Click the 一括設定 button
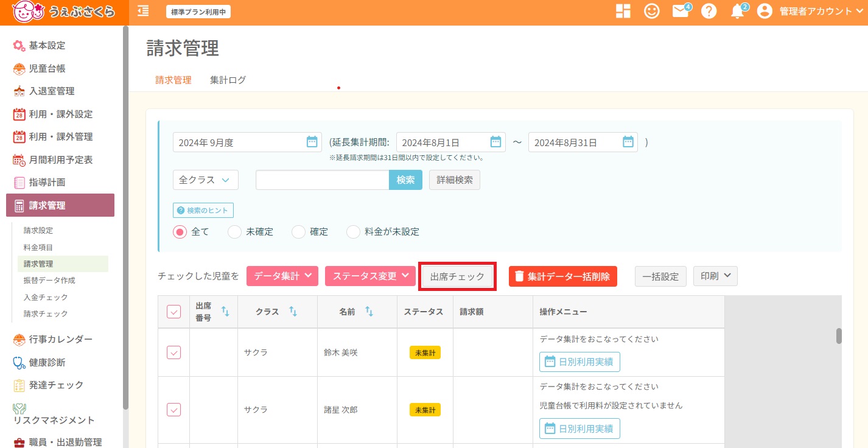Viewport: 868px width, 448px height. (661, 276)
